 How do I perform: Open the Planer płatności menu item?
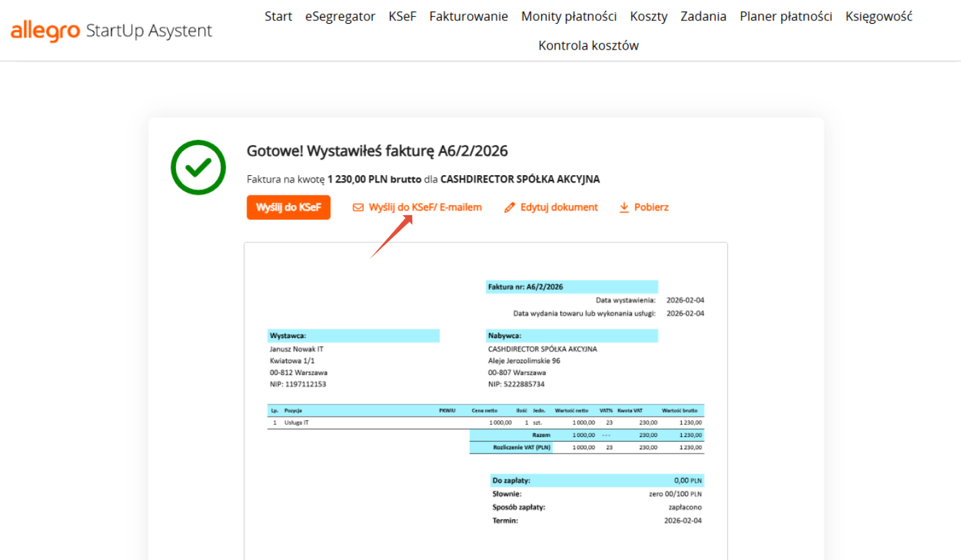click(786, 16)
